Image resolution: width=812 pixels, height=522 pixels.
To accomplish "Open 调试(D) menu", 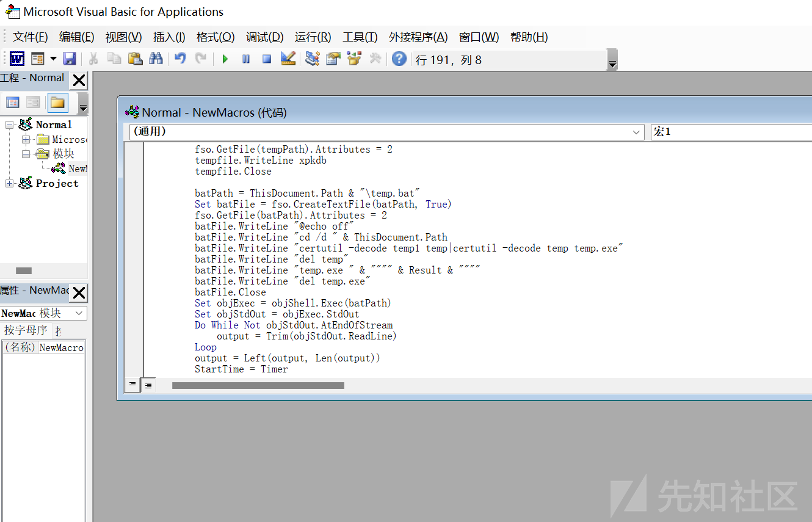I will click(265, 37).
